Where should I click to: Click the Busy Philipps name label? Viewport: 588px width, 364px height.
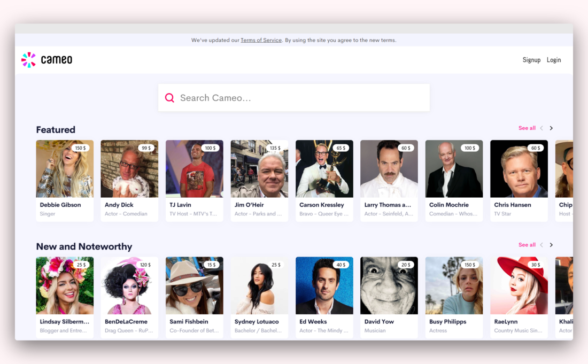click(x=447, y=322)
